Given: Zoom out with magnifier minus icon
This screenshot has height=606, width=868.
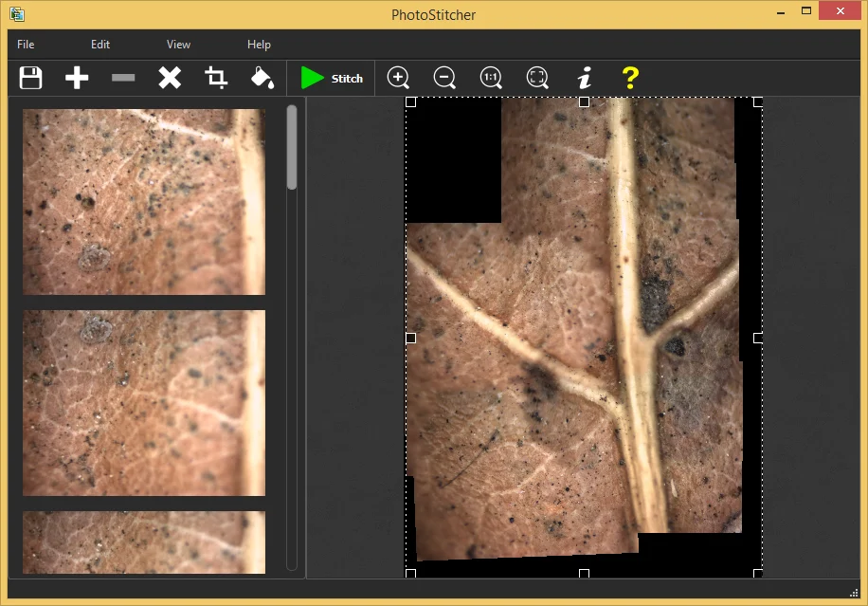Looking at the screenshot, I should (444, 78).
